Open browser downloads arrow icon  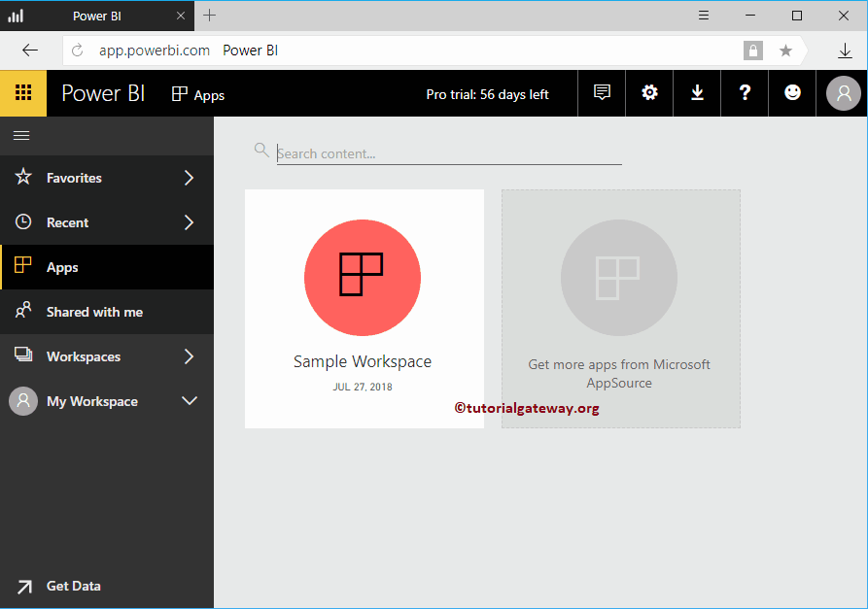tap(845, 51)
